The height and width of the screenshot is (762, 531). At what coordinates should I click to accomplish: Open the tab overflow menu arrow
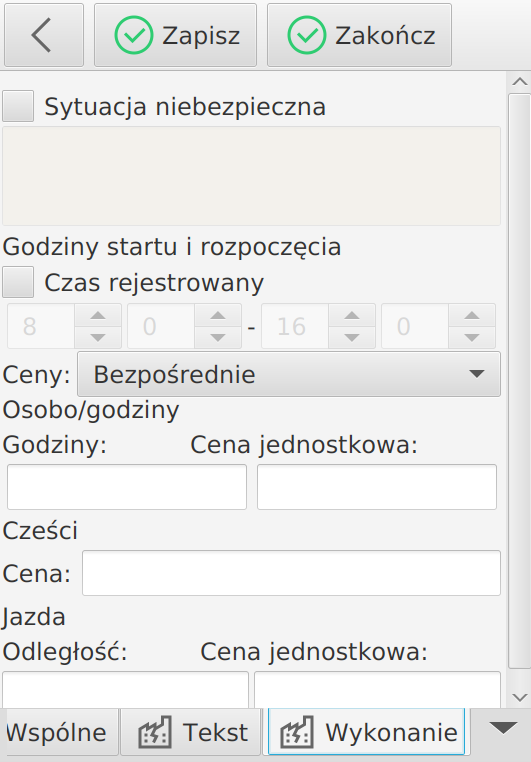coord(503,728)
